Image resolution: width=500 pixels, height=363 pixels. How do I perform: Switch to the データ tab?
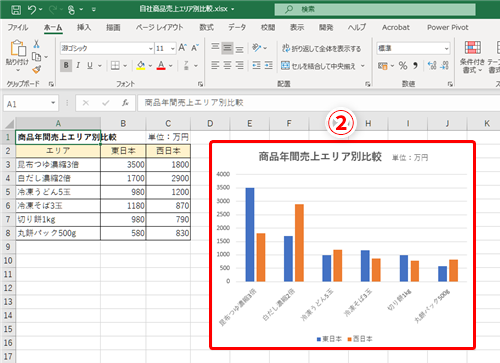pos(237,27)
